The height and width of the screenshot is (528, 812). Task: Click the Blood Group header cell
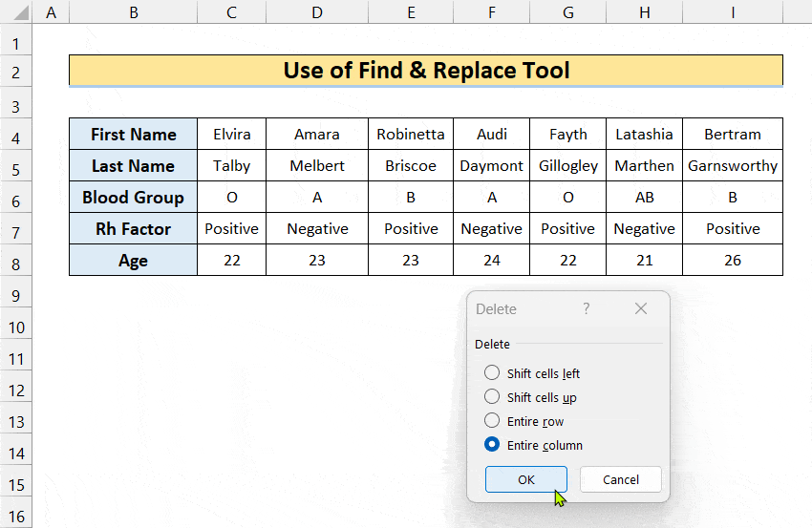tap(133, 198)
